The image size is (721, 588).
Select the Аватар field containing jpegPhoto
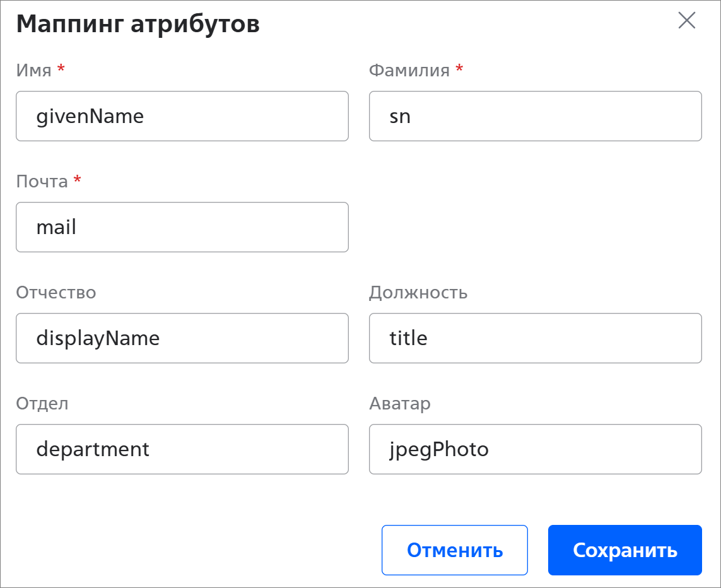536,449
